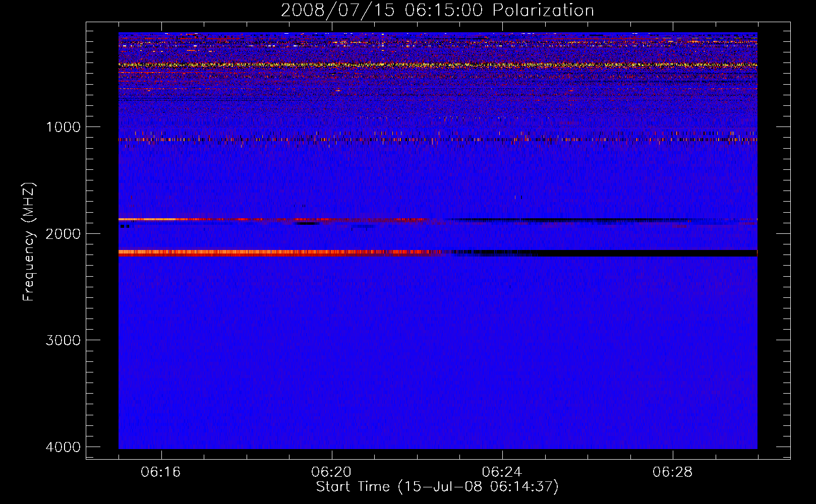Select the 4000 frequency tick label
816x504 pixels.
(63, 447)
